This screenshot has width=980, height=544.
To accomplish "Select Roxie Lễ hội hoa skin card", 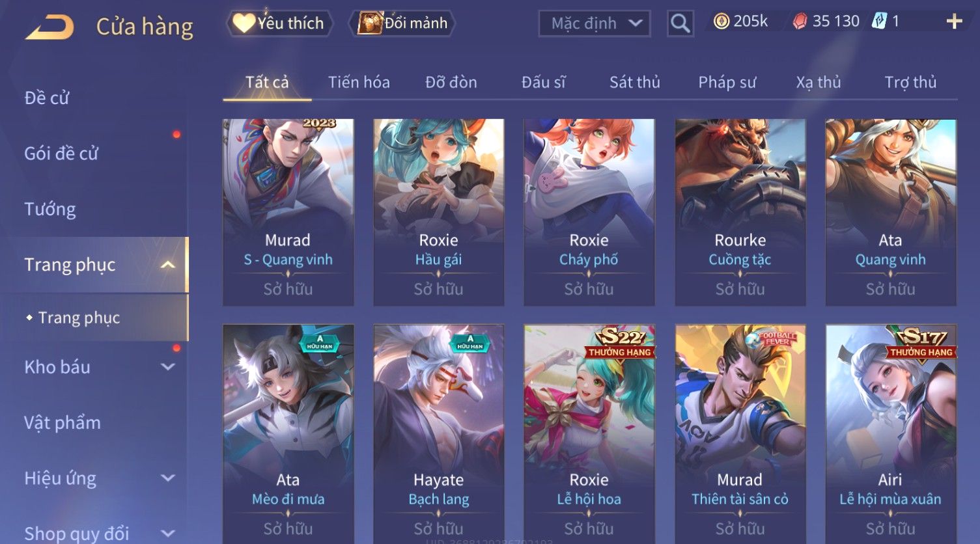I will click(589, 434).
